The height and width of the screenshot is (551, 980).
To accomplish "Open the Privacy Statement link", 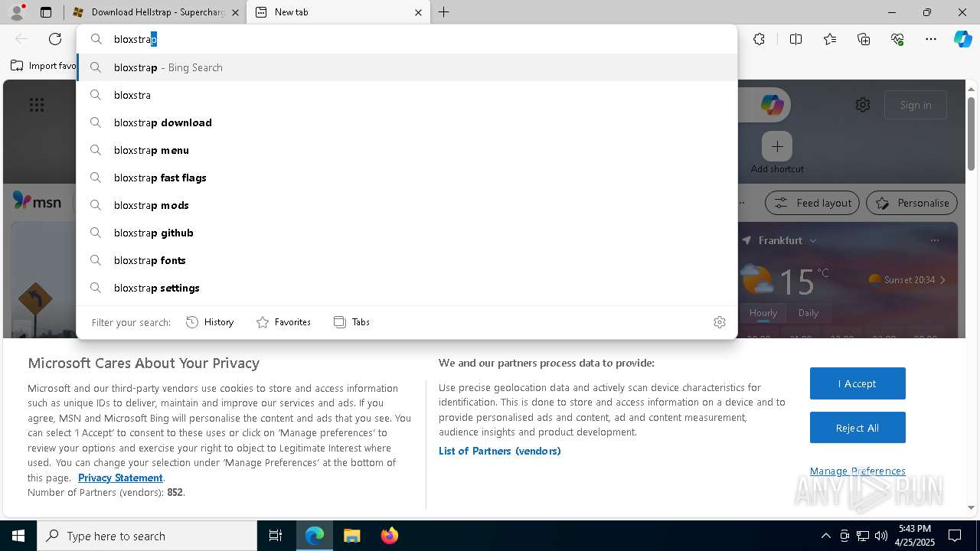I will click(120, 478).
